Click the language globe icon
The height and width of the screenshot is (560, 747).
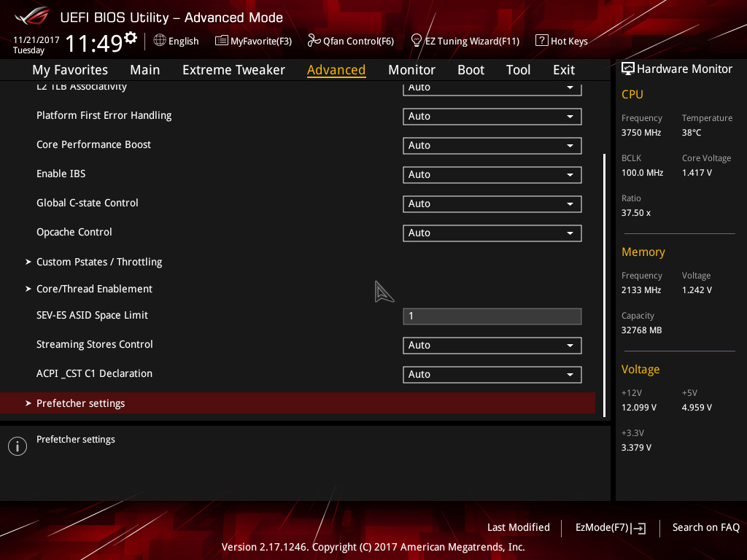160,41
